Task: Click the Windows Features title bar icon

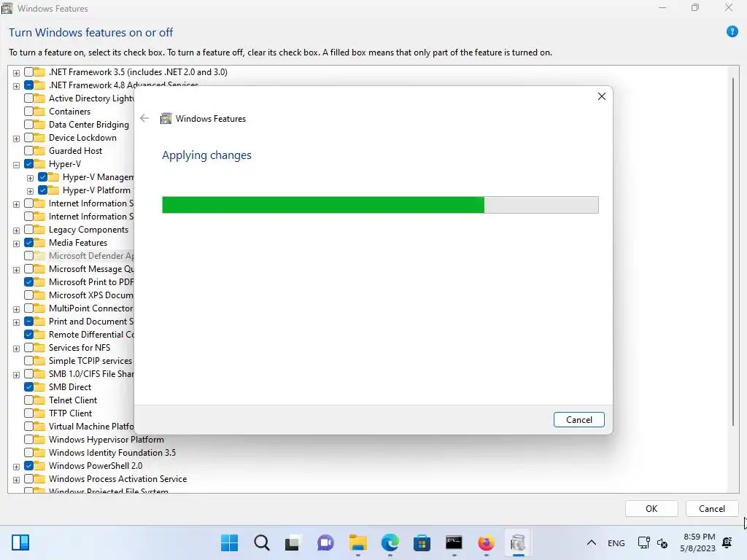Action: coord(7,8)
